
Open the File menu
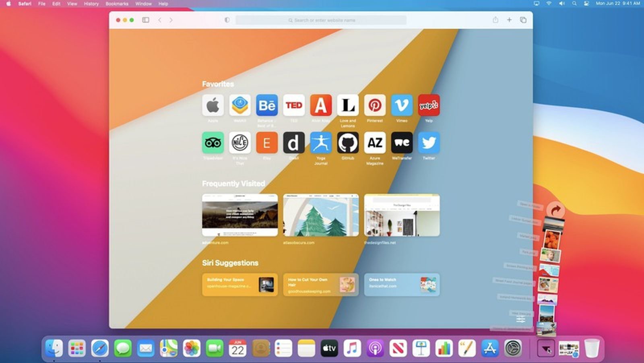(x=41, y=4)
